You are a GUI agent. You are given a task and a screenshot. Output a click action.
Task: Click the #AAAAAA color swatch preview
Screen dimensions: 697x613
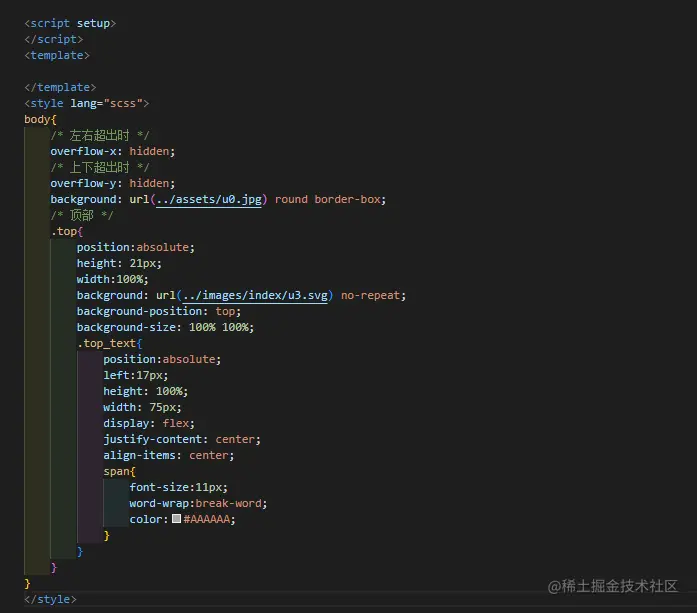176,519
